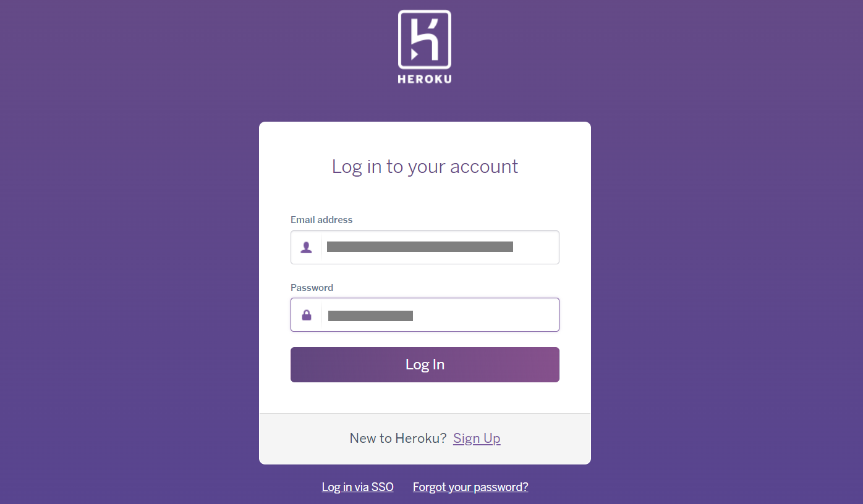Click the Log In button
The width and height of the screenshot is (863, 504).
pyautogui.click(x=425, y=364)
